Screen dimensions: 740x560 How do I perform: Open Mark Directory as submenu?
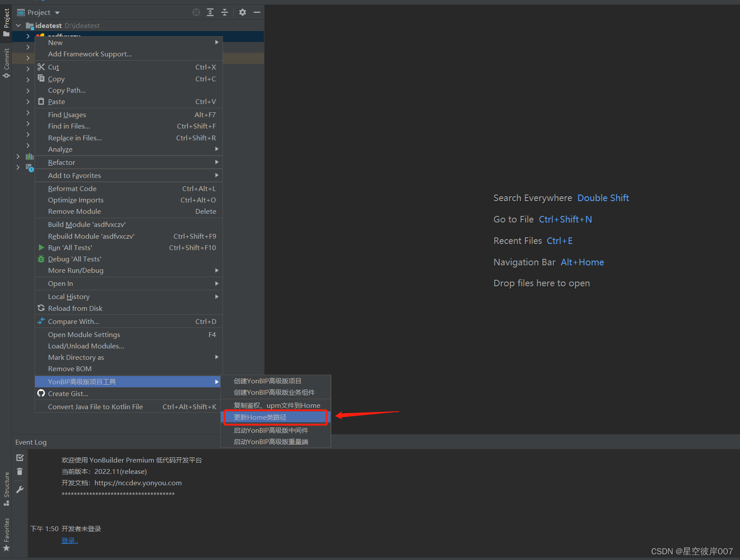129,357
